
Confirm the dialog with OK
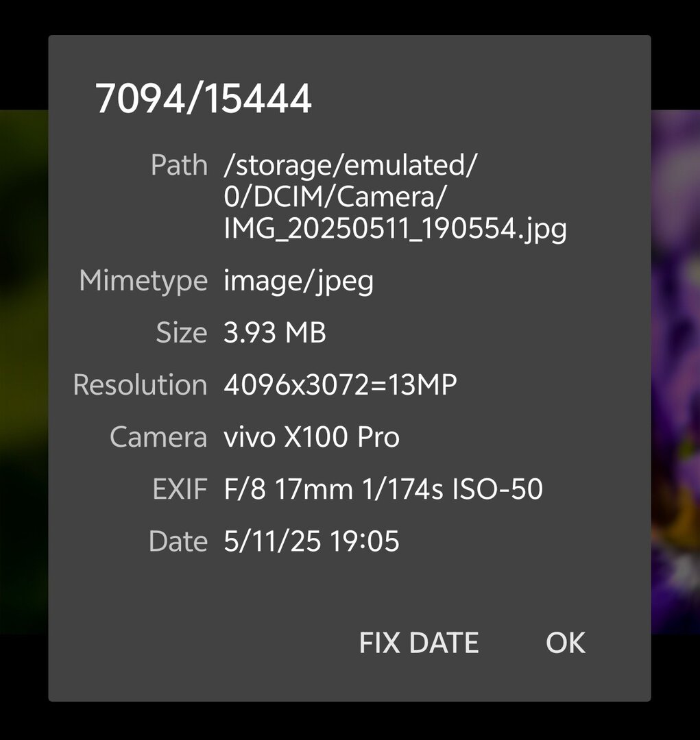click(x=566, y=643)
